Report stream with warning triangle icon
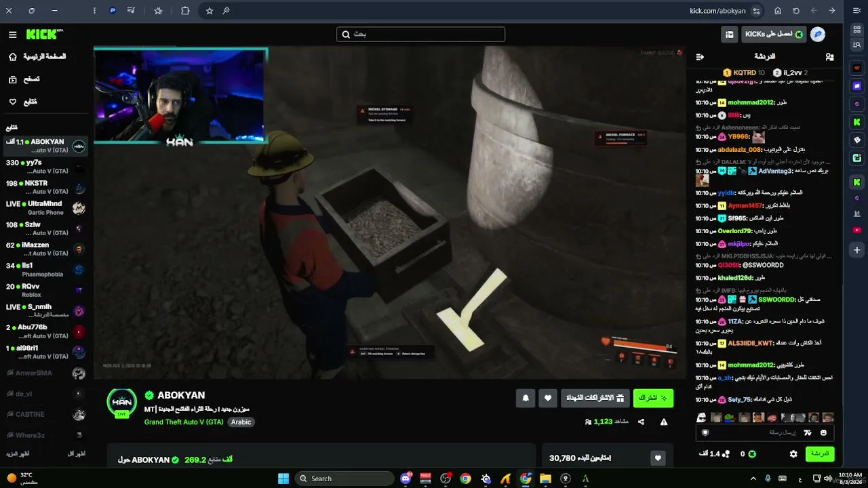Viewport: 868px width, 488px height. point(664,422)
